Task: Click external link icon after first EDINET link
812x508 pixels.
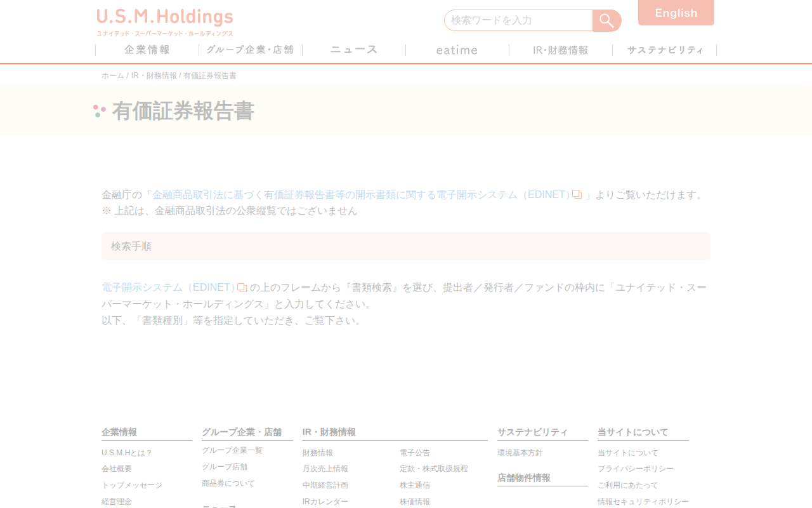Action: 577,194
